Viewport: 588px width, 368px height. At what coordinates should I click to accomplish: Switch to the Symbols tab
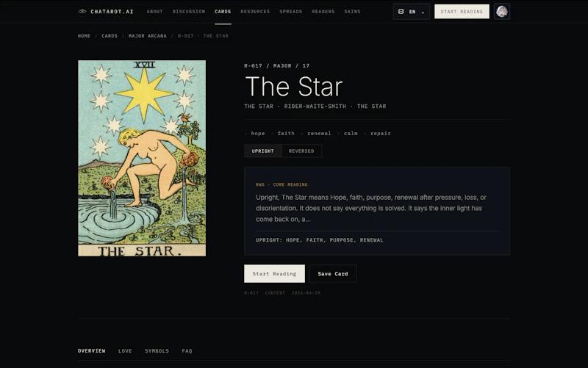[157, 351]
